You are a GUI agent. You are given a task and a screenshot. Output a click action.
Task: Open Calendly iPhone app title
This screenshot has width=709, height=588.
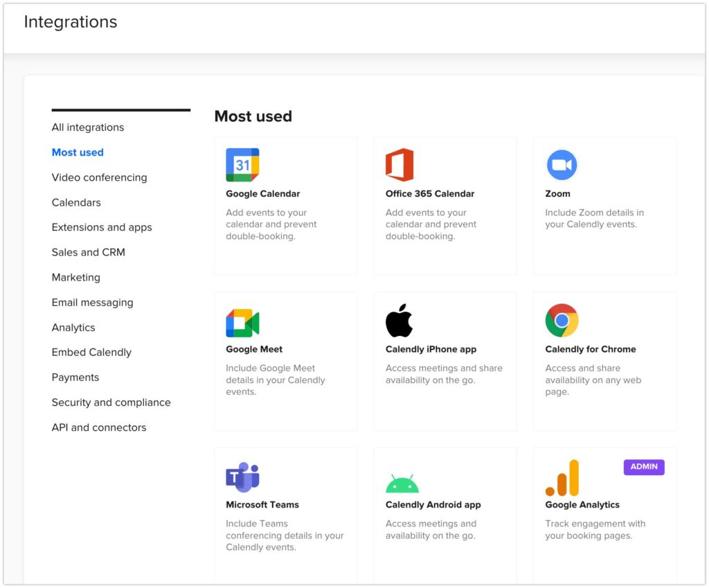pos(431,349)
